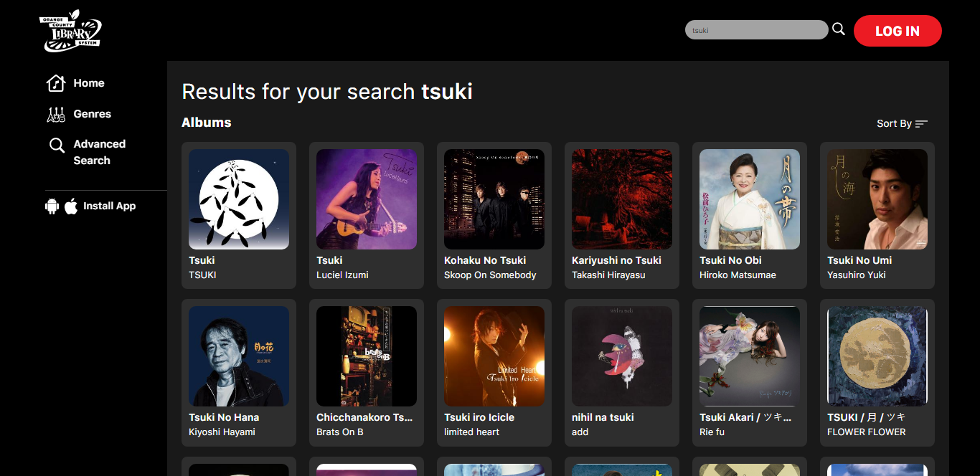Click the Advanced Search magnifier icon
This screenshot has width=980, height=476.
coord(57,146)
